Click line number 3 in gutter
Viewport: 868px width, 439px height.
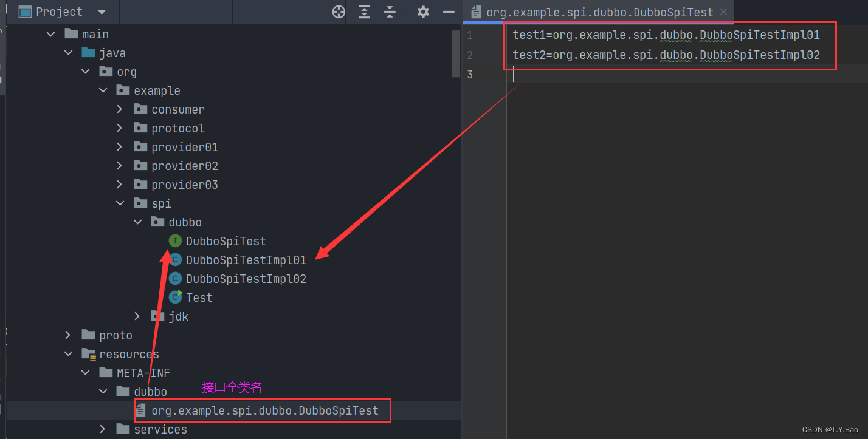point(469,74)
